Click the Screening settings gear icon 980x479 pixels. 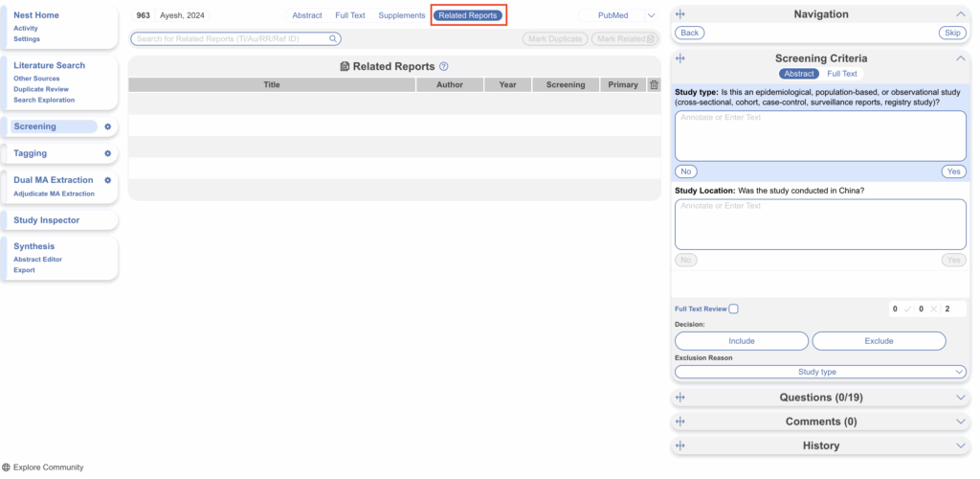107,126
